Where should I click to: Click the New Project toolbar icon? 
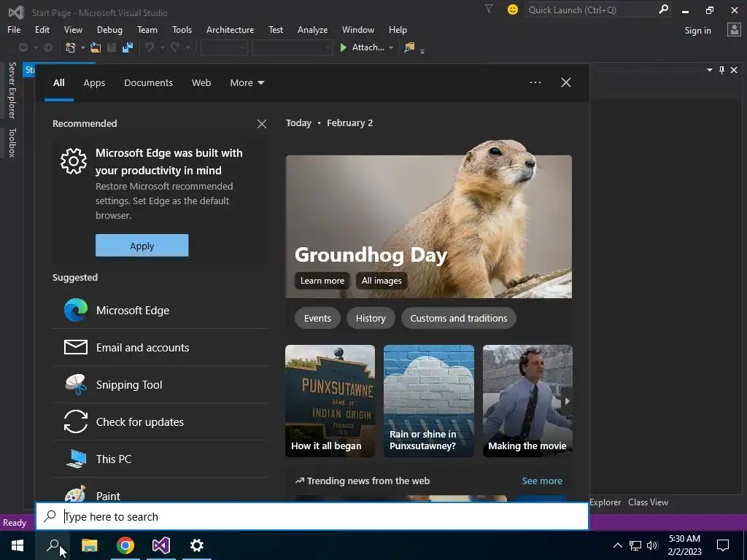pyautogui.click(x=71, y=47)
